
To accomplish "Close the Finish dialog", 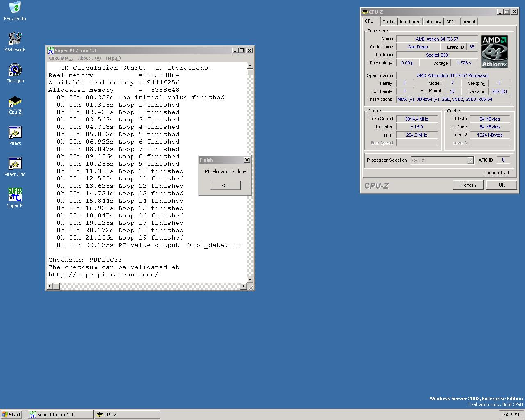I will pos(247,160).
